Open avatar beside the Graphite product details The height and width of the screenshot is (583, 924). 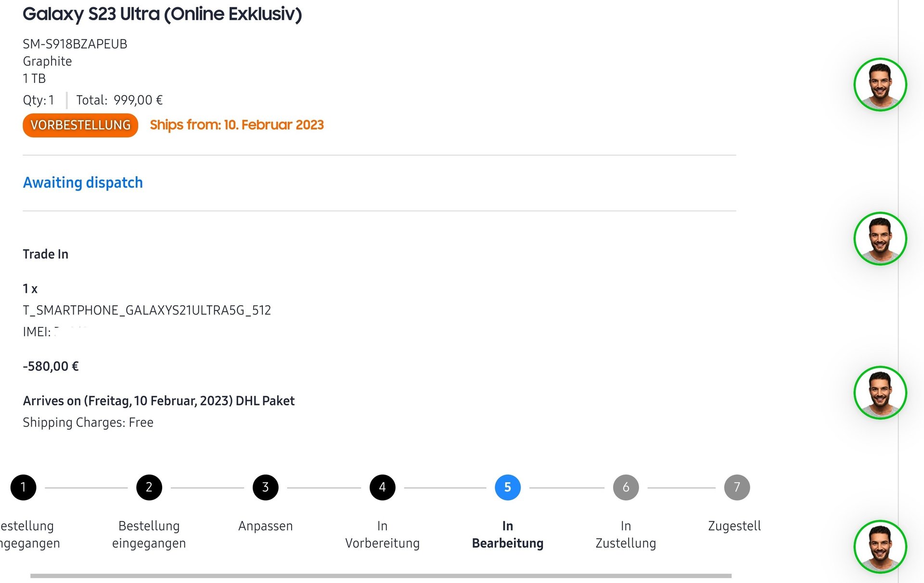[x=880, y=85]
